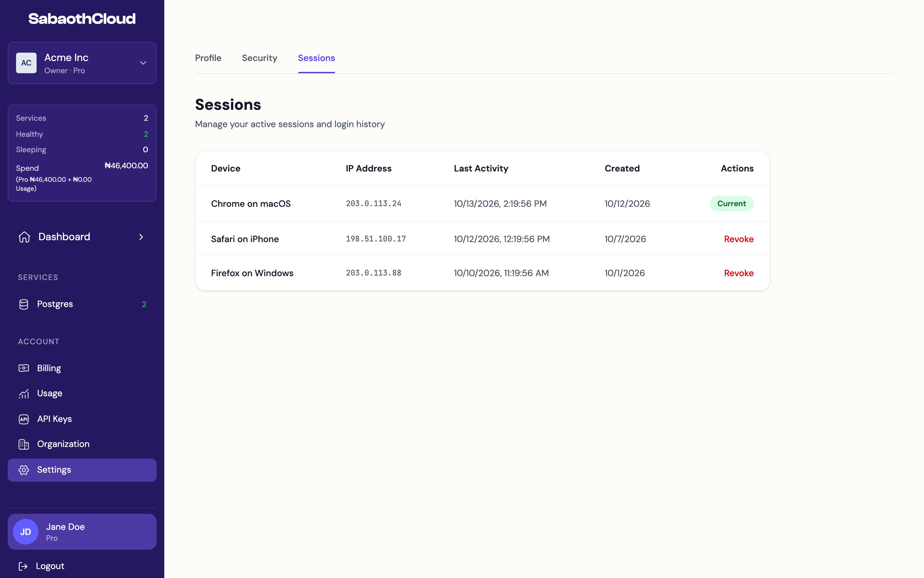
Task: Switch to the Profile tab
Action: (208, 58)
